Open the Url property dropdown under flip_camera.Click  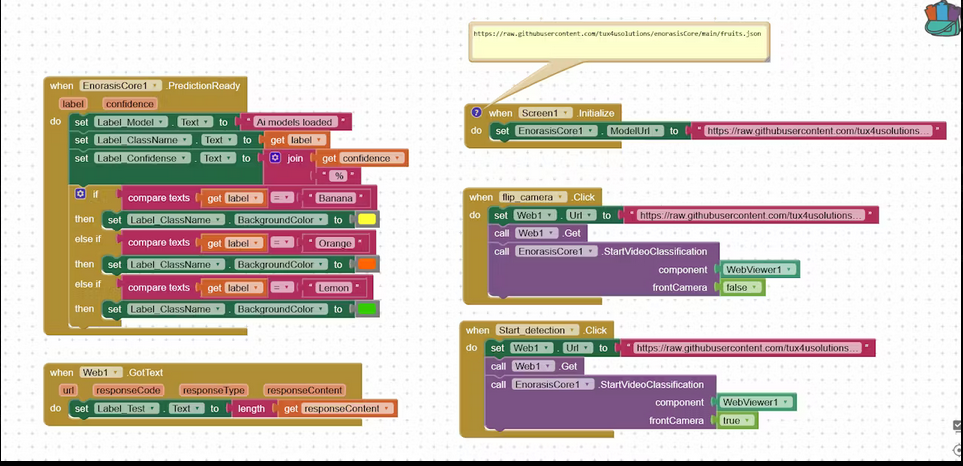581,216
